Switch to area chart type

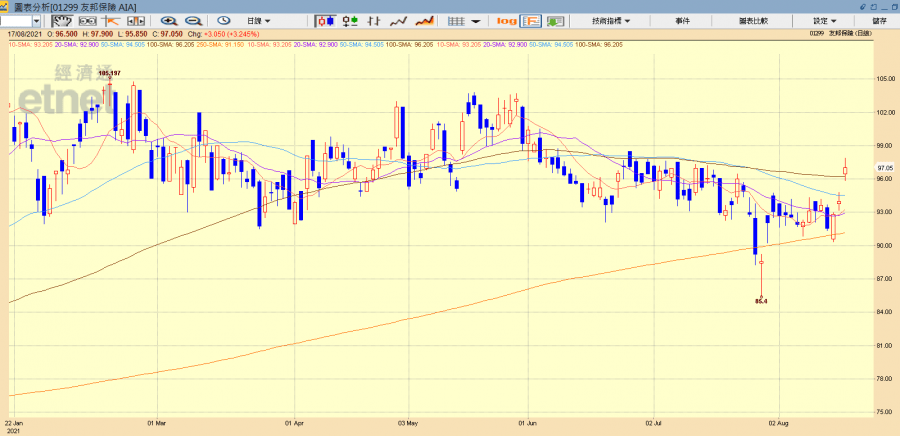pos(424,20)
